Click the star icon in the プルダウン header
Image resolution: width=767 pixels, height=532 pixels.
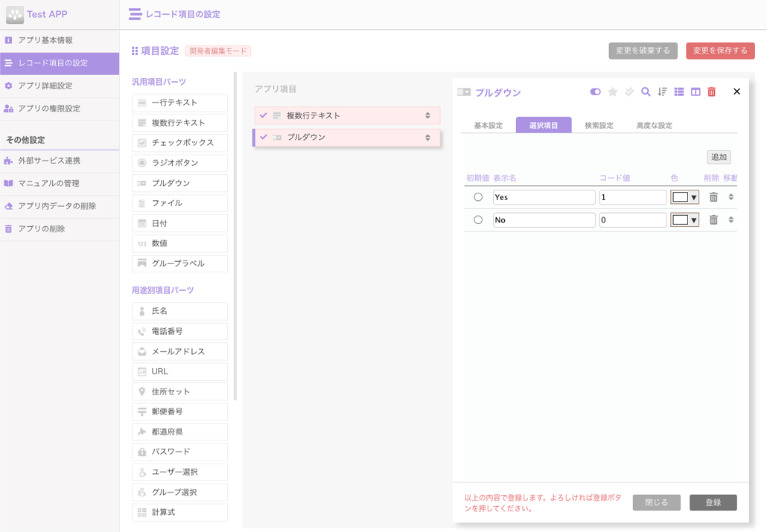click(x=612, y=92)
